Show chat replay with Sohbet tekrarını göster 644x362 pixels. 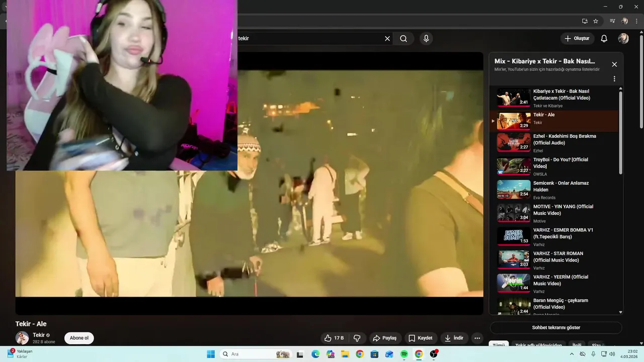tap(556, 327)
